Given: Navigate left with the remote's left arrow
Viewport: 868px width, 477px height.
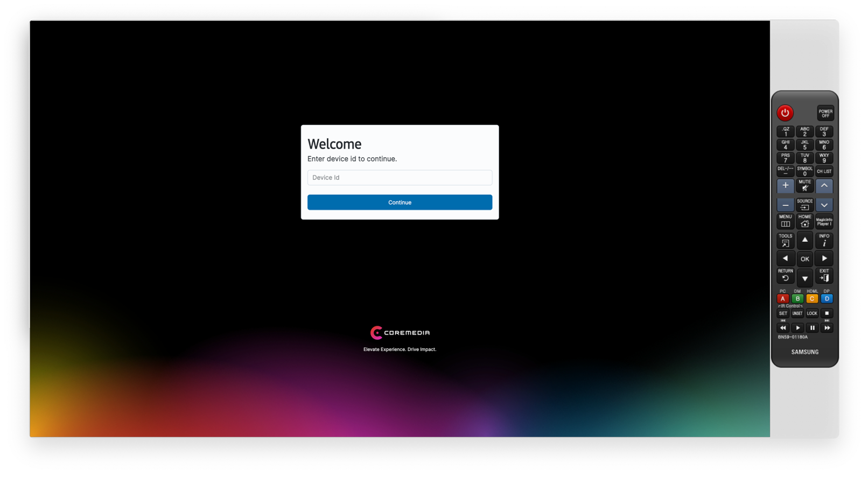Looking at the screenshot, I should (785, 258).
